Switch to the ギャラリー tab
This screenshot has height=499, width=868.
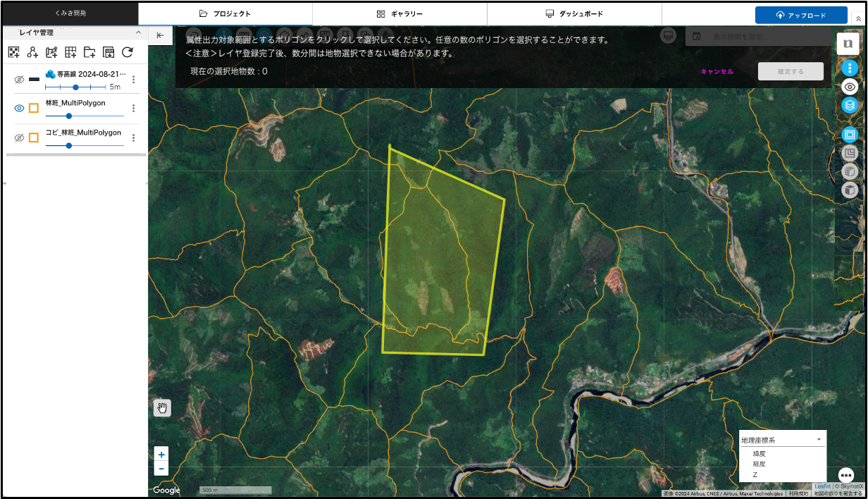tap(399, 14)
